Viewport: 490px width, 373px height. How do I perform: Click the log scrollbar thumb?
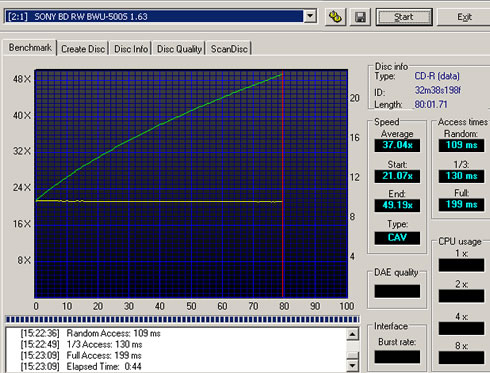pyautogui.click(x=353, y=356)
